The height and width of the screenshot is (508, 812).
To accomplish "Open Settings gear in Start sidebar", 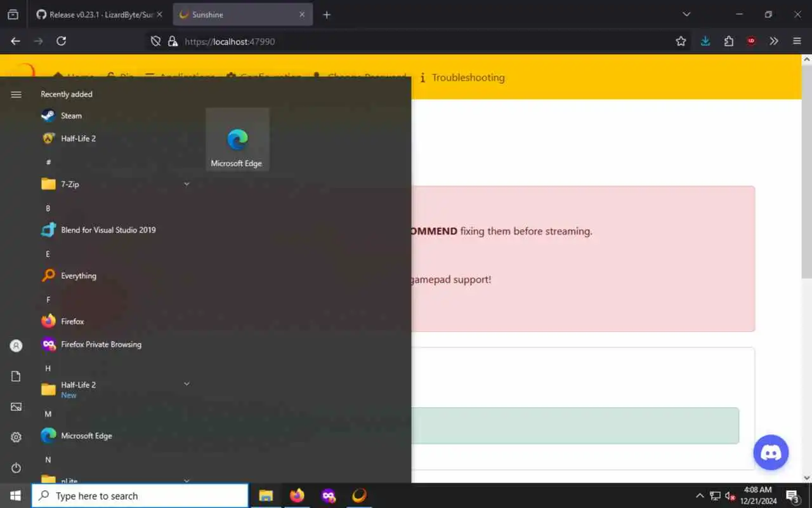I will (x=16, y=438).
